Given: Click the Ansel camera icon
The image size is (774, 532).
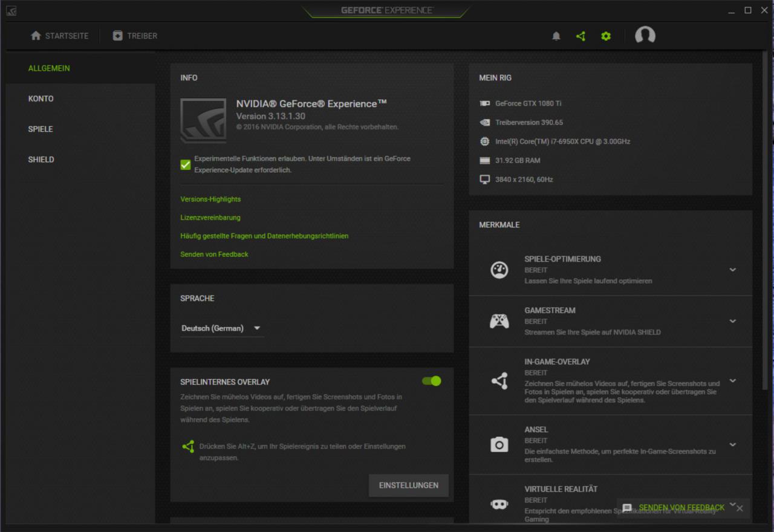Looking at the screenshot, I should (x=499, y=445).
